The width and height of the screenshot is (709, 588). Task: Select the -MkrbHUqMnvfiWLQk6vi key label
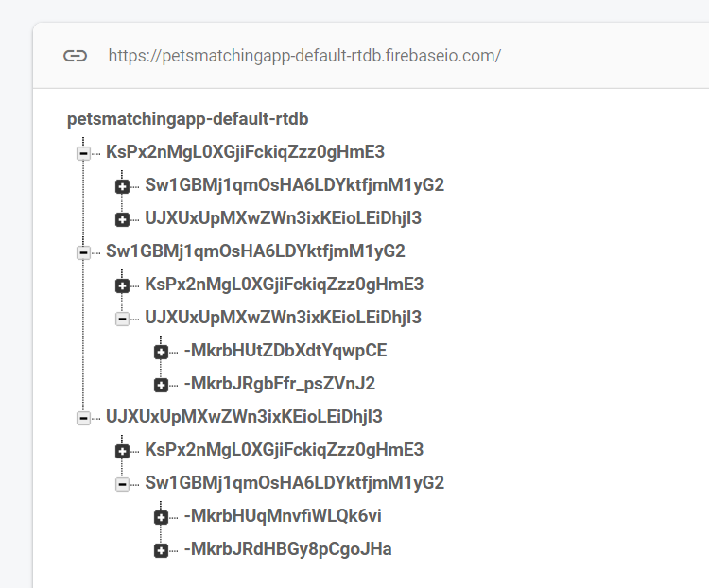tap(283, 516)
